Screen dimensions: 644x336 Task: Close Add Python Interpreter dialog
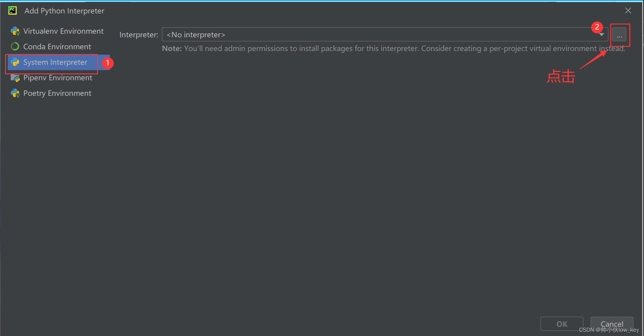(628, 10)
